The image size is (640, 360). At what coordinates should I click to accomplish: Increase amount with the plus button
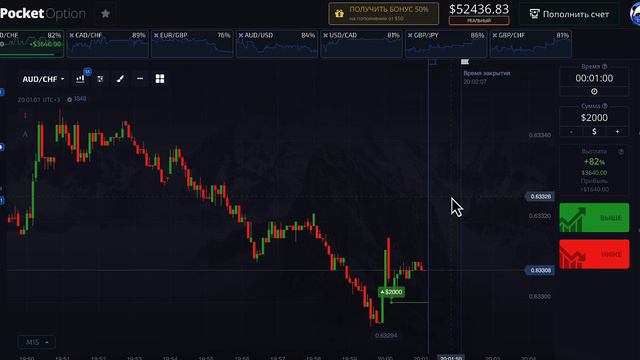[617, 132]
